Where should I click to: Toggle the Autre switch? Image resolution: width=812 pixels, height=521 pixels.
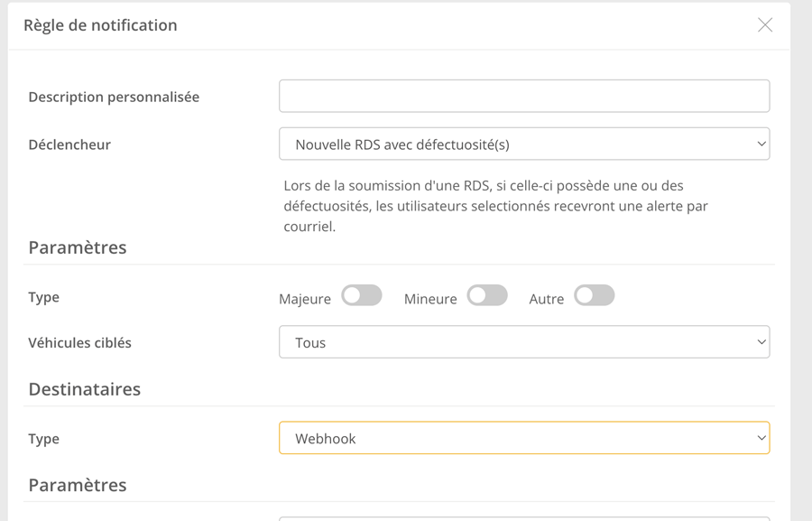(x=595, y=296)
